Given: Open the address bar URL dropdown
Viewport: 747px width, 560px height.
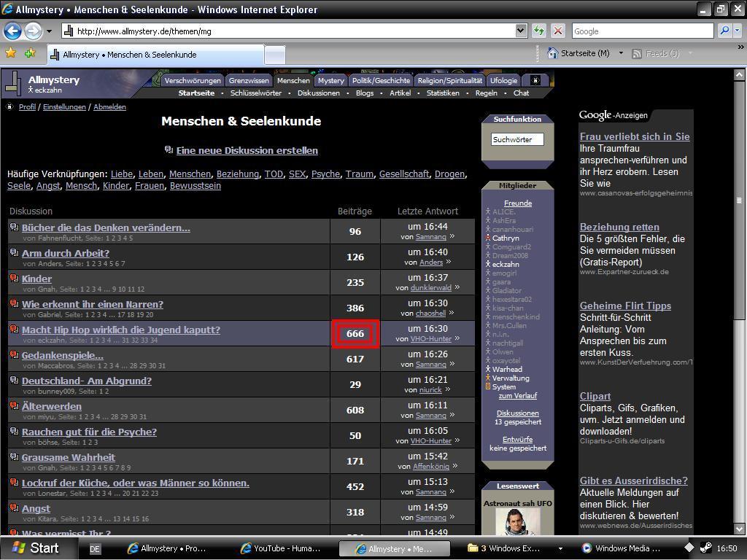Looking at the screenshot, I should (521, 31).
